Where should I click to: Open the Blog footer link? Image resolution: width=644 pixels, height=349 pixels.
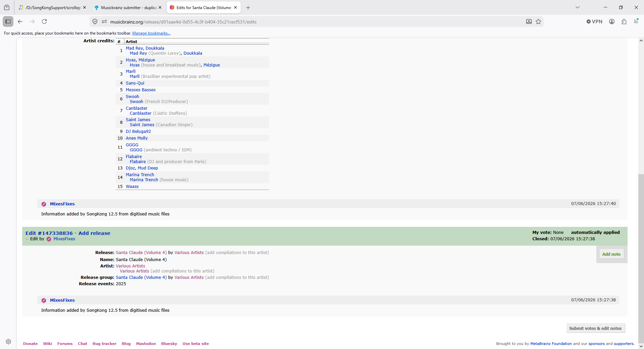pos(126,344)
